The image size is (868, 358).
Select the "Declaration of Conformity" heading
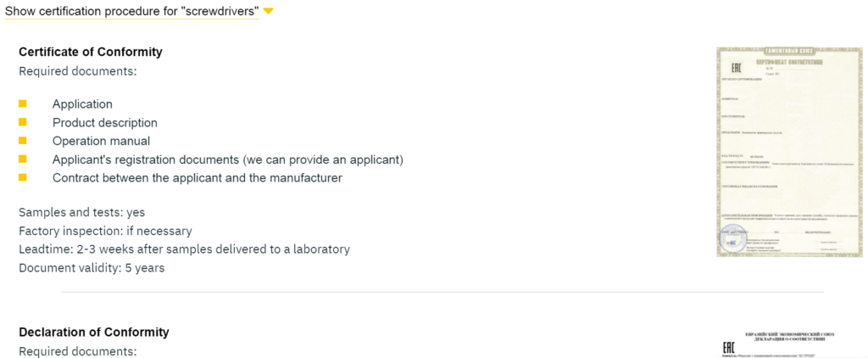tap(94, 333)
